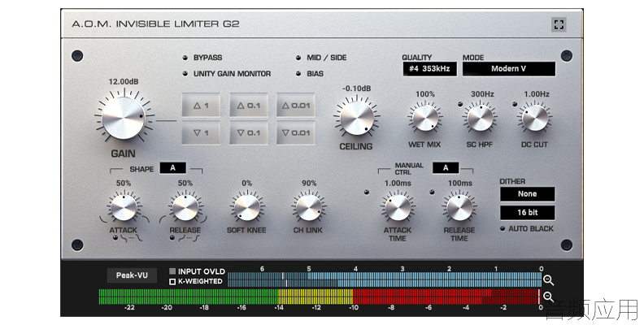Screen dimensions: 644x325
Task: Open the MODE Modern V dropdown
Action: (x=509, y=69)
